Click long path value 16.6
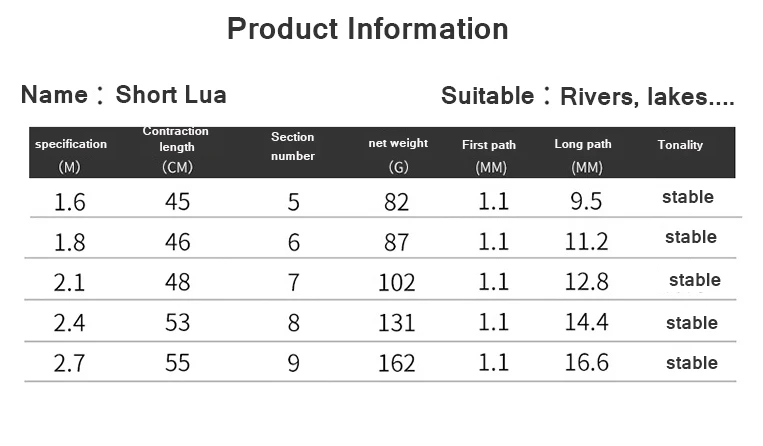The image size is (763, 446). (x=586, y=363)
